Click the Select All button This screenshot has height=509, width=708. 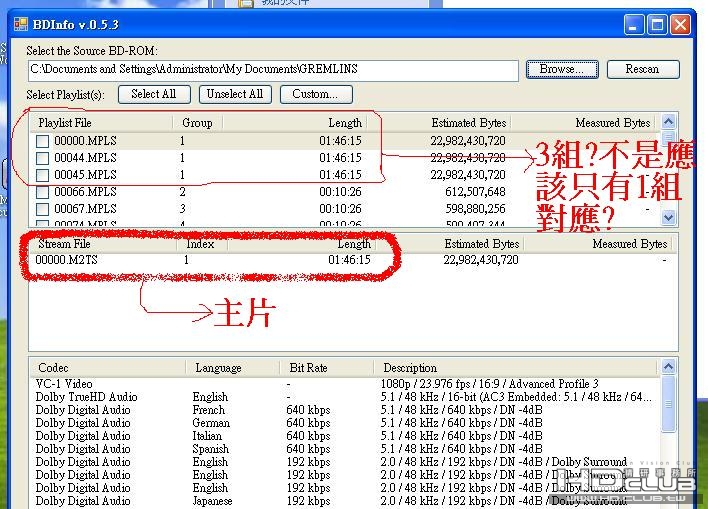[154, 94]
